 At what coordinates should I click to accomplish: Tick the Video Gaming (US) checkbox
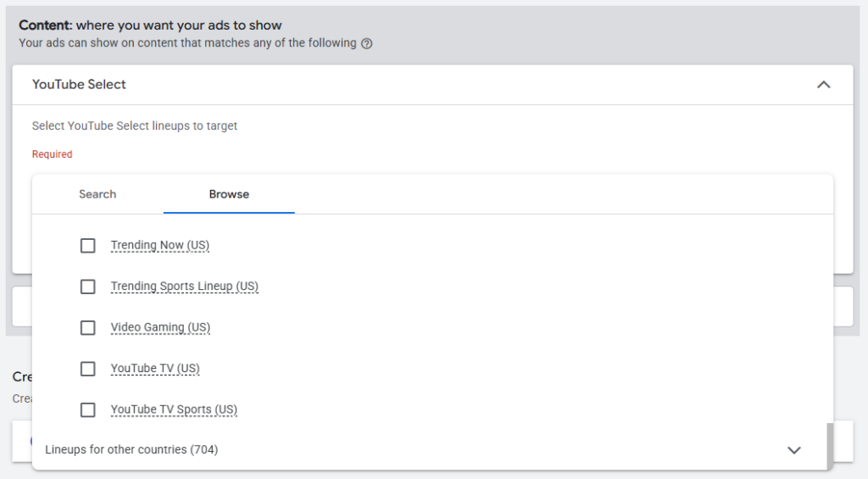[88, 327]
